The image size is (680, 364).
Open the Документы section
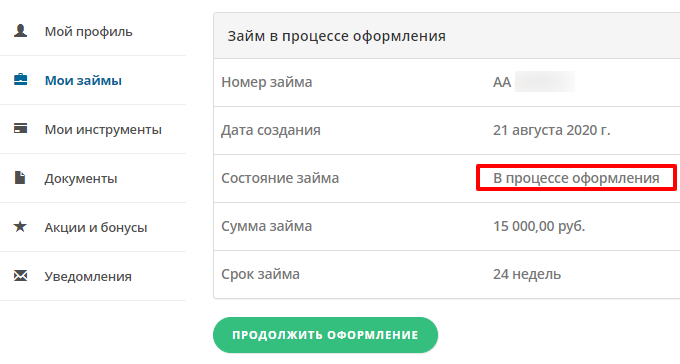point(81,178)
